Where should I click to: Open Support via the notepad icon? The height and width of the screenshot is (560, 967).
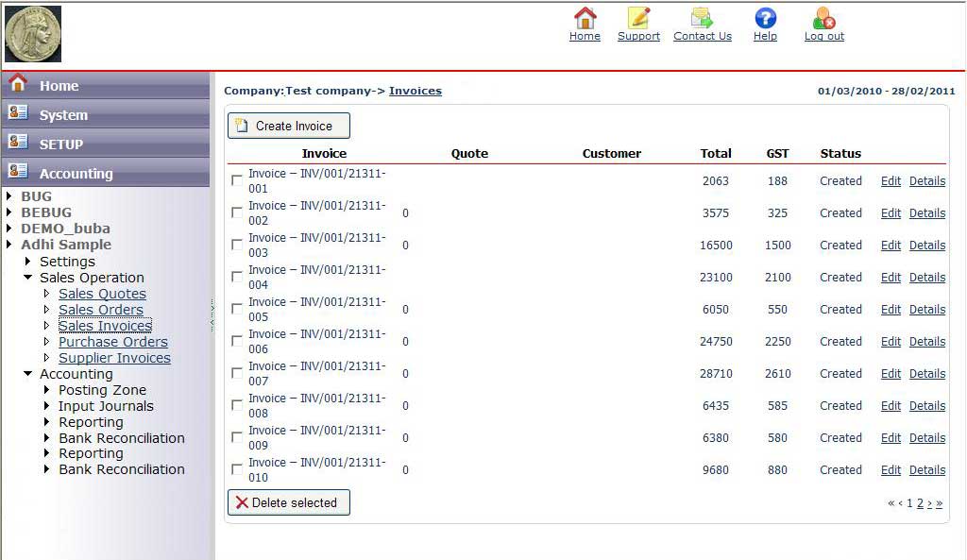coord(639,17)
